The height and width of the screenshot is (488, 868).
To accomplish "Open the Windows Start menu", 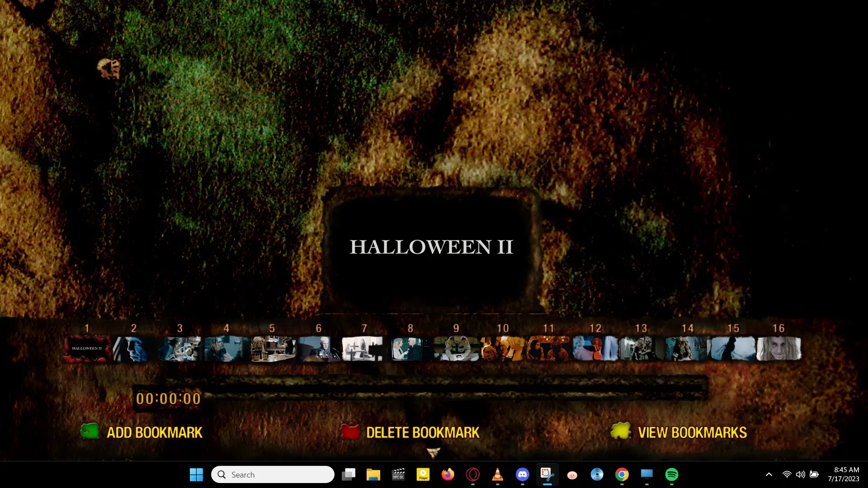I will (196, 474).
